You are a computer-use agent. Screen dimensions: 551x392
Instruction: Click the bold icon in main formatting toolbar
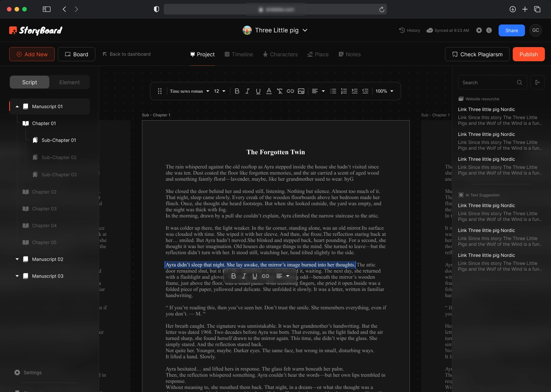point(237,91)
